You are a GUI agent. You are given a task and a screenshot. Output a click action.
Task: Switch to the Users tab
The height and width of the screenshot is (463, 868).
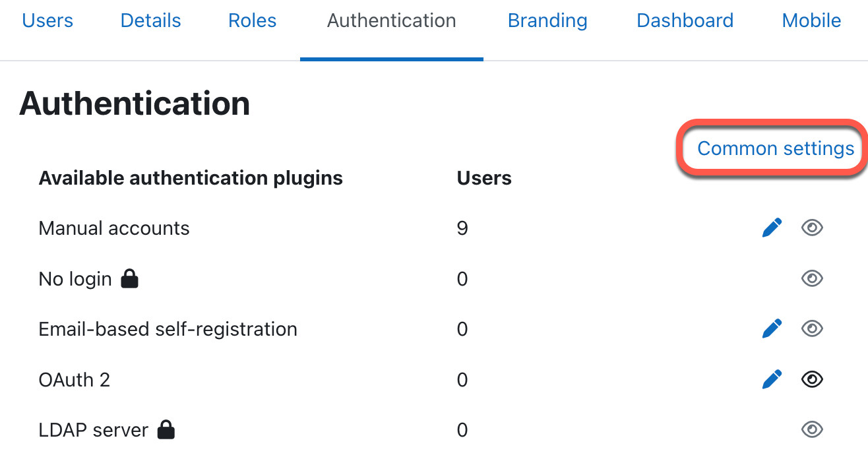[x=47, y=21]
